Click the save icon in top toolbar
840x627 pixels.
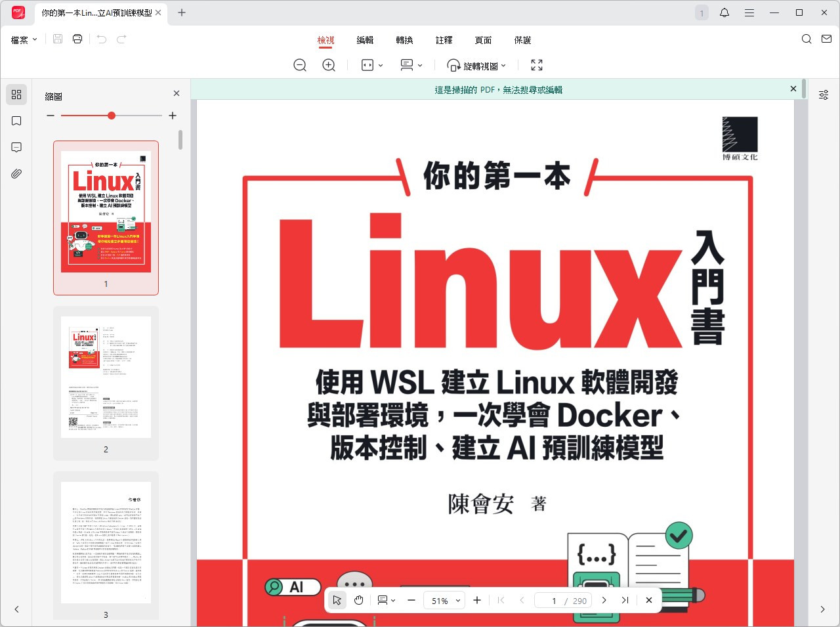(58, 39)
